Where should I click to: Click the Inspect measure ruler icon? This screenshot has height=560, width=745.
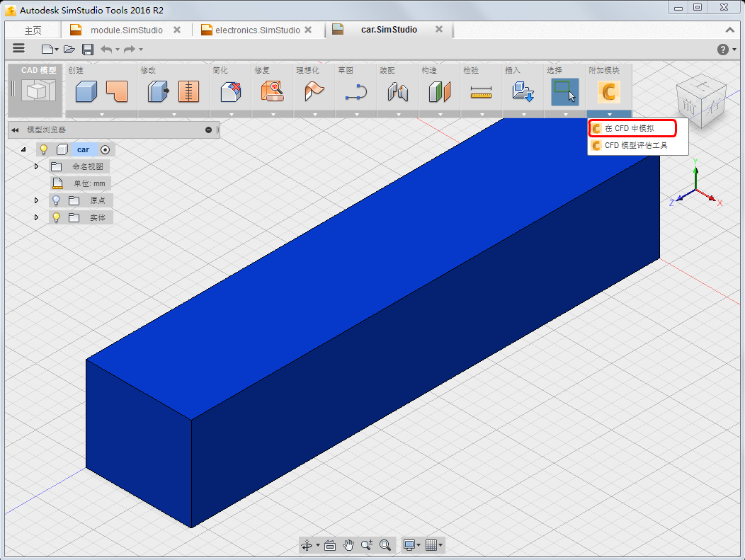[482, 91]
